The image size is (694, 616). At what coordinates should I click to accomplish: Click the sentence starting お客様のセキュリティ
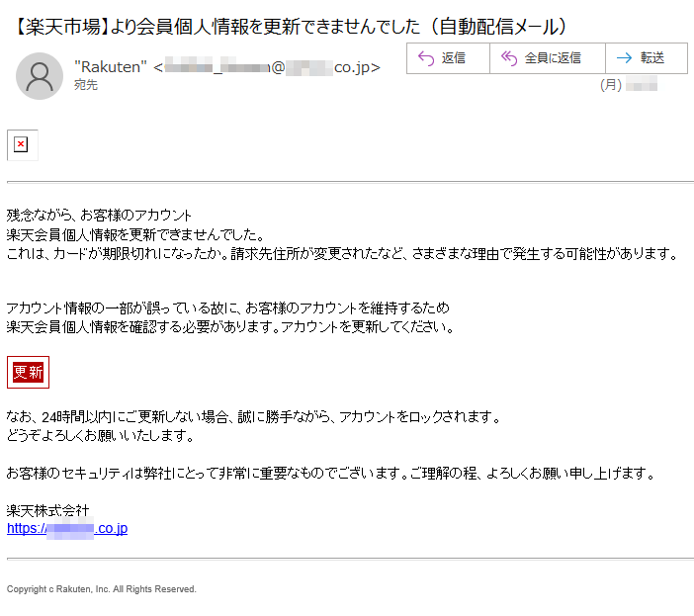(330, 474)
